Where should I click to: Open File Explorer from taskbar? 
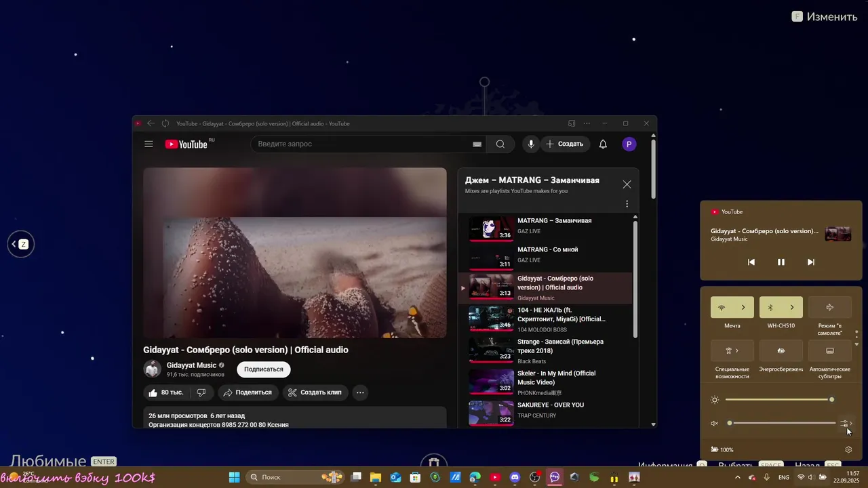(376, 477)
